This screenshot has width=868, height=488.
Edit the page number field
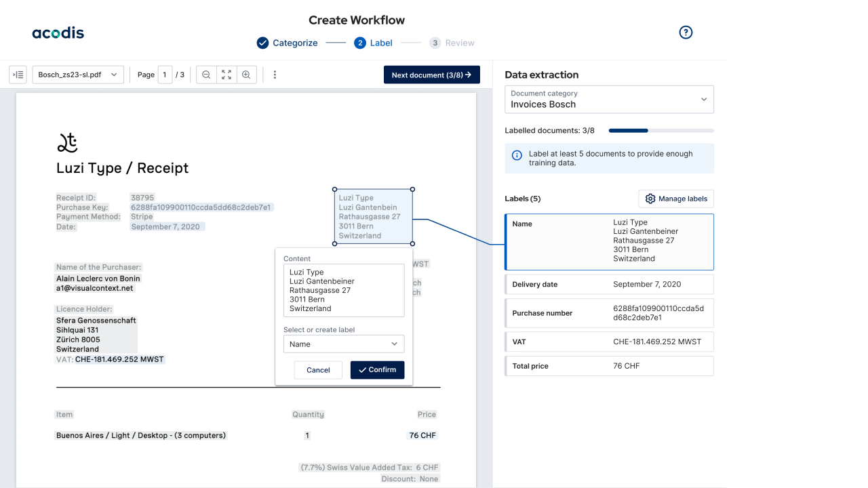tap(165, 75)
